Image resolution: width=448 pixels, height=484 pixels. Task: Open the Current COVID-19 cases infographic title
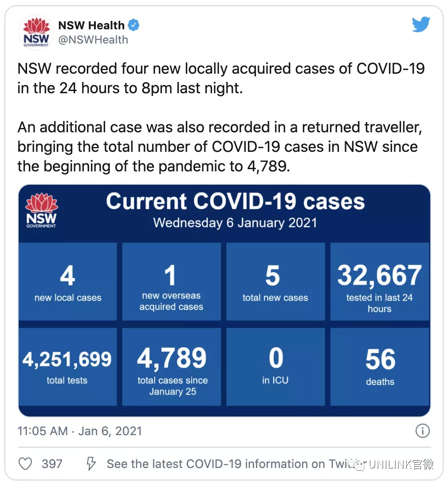click(235, 201)
